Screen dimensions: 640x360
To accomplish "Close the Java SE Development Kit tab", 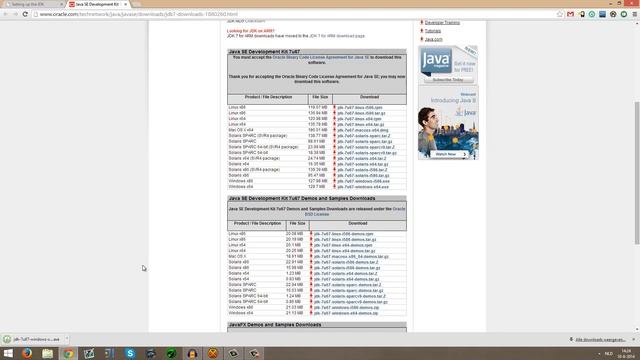I will pyautogui.click(x=125, y=4).
